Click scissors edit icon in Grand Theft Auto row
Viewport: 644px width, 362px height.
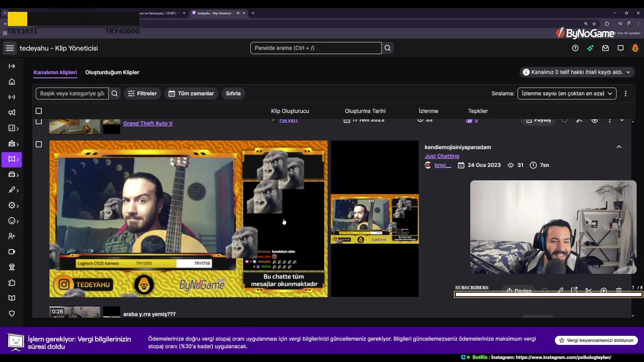click(x=579, y=120)
